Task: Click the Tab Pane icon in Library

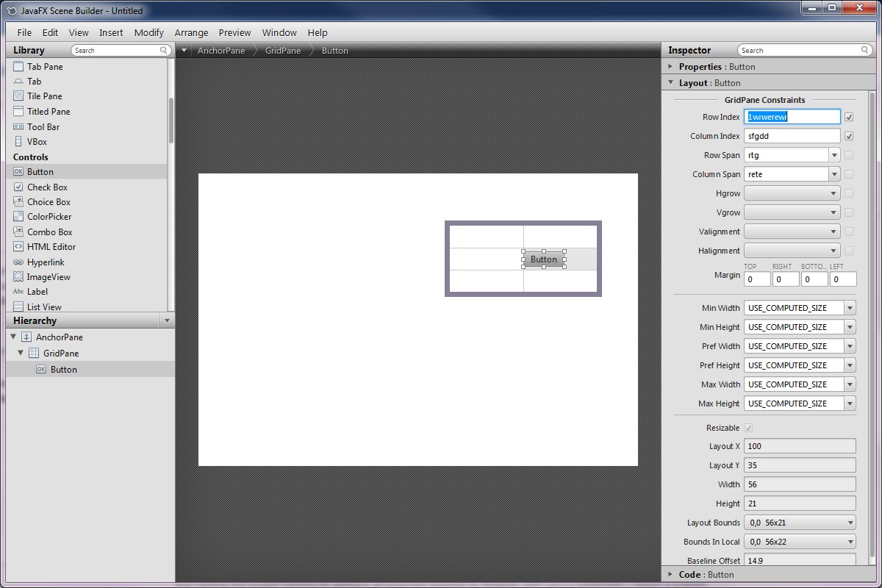Action: point(18,66)
